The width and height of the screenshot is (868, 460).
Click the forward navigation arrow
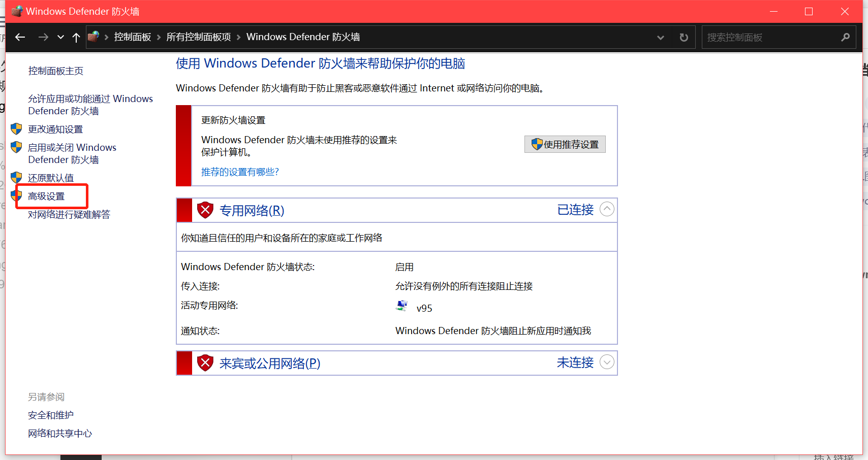pos(44,37)
